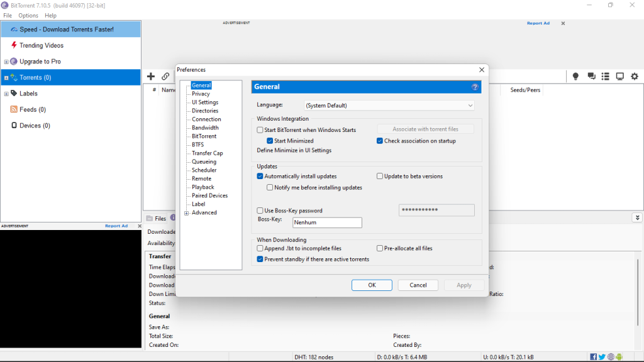The image size is (644, 362).
Task: Click the lightbulb icon in the toolbar
Action: pos(575,76)
